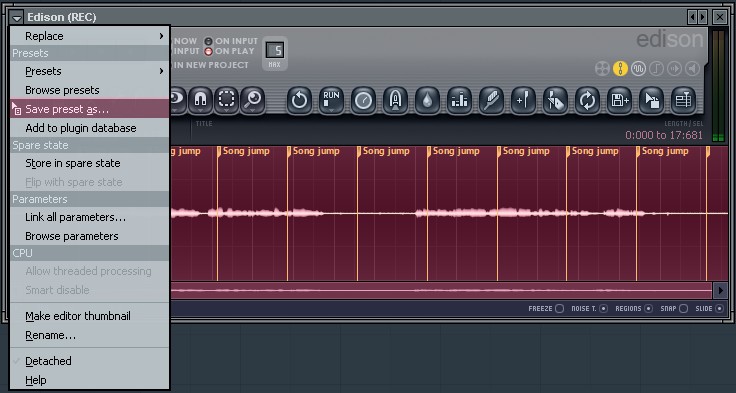Expand the Presets submenu item
The height and width of the screenshot is (393, 736).
tap(90, 71)
